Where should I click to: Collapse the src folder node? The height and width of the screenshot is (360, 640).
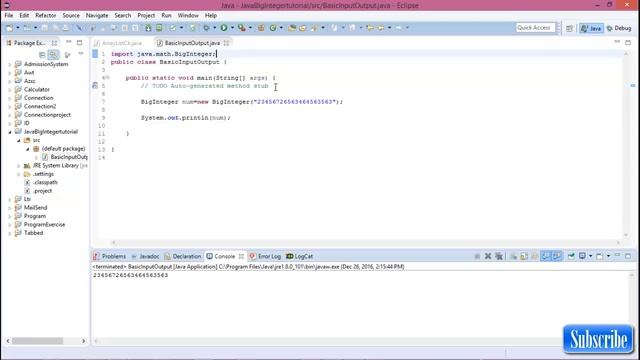(x=19, y=140)
